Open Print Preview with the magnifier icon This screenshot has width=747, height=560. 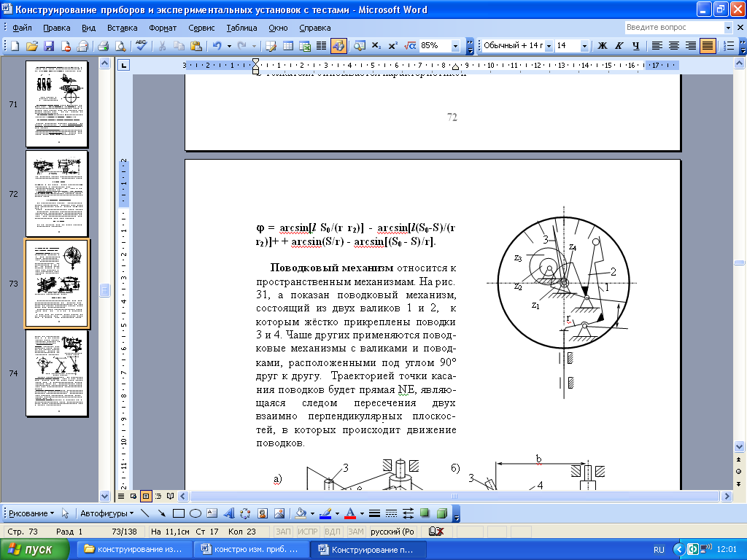tap(120, 46)
